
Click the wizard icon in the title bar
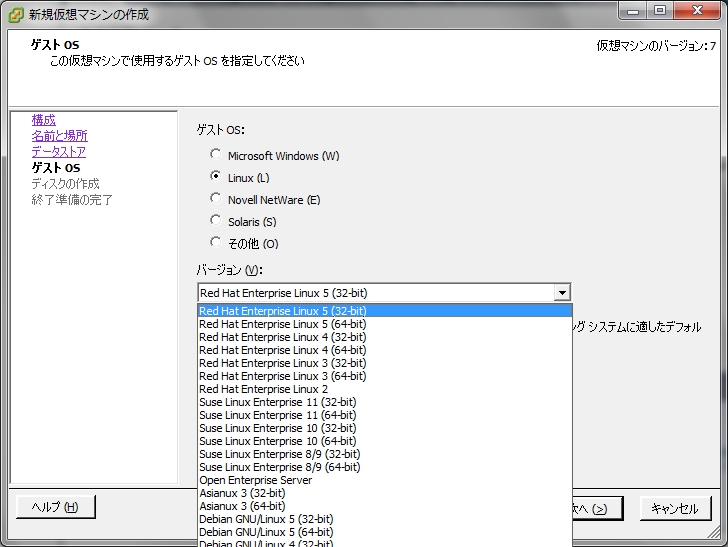coord(16,14)
